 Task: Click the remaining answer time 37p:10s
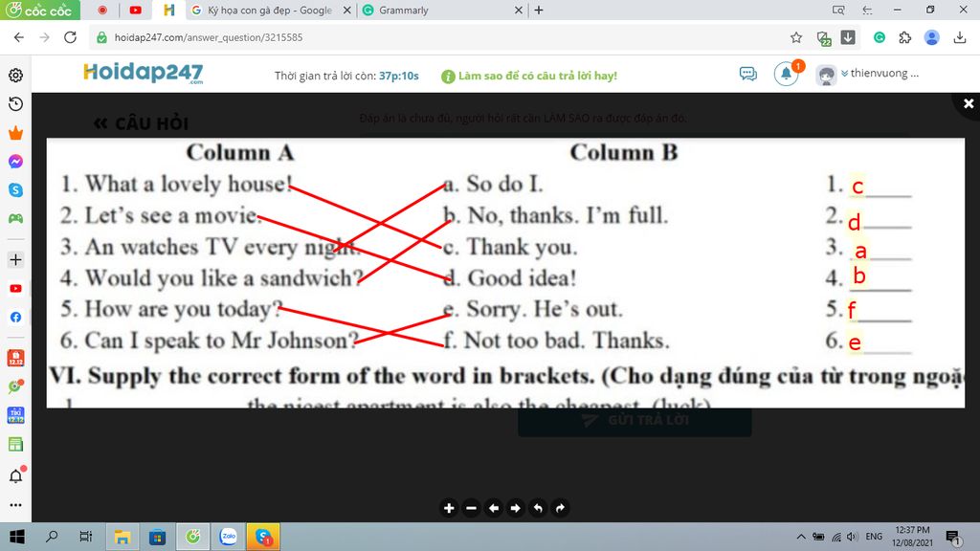point(399,76)
